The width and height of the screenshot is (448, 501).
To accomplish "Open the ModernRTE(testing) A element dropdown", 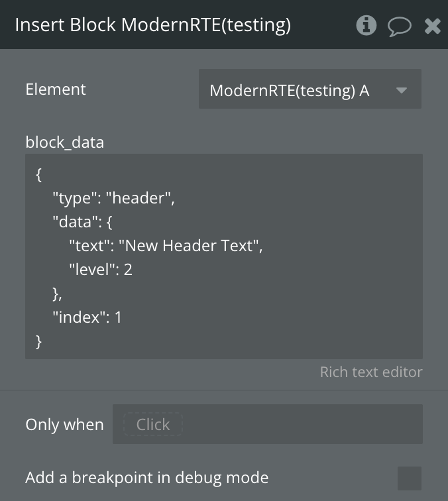I will [x=298, y=90].
